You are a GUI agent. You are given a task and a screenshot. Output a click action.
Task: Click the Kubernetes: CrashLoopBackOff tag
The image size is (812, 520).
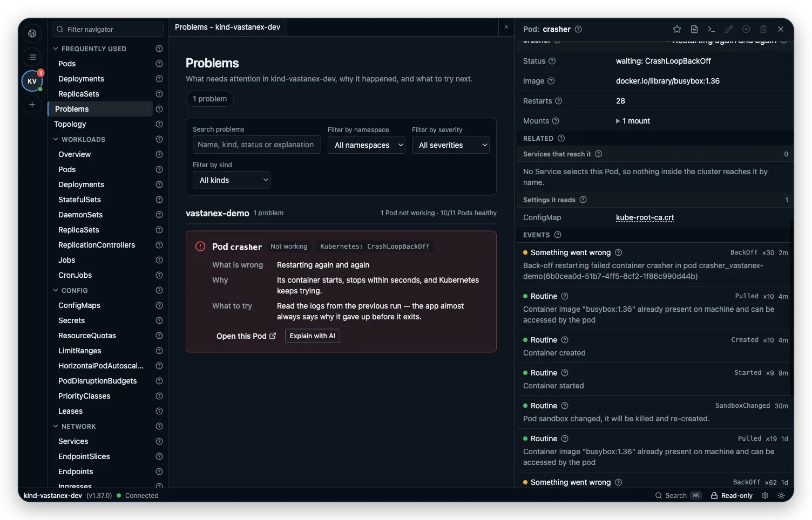pos(375,247)
